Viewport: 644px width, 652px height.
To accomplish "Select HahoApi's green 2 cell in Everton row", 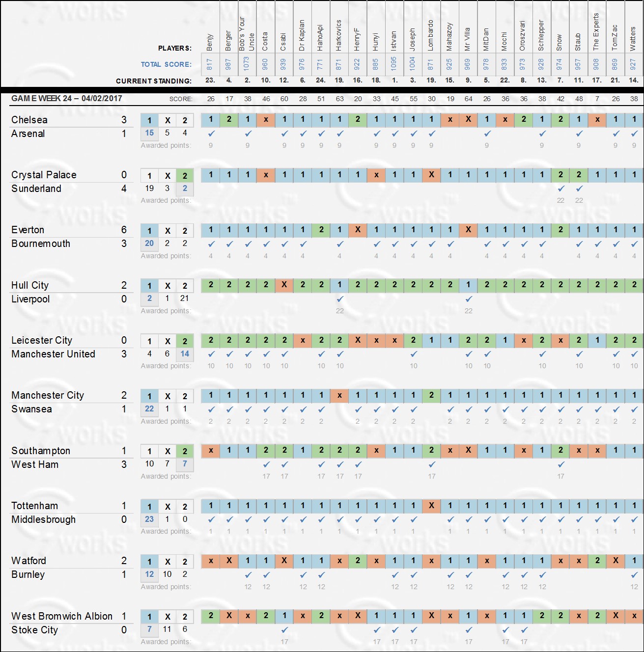I will [x=321, y=230].
